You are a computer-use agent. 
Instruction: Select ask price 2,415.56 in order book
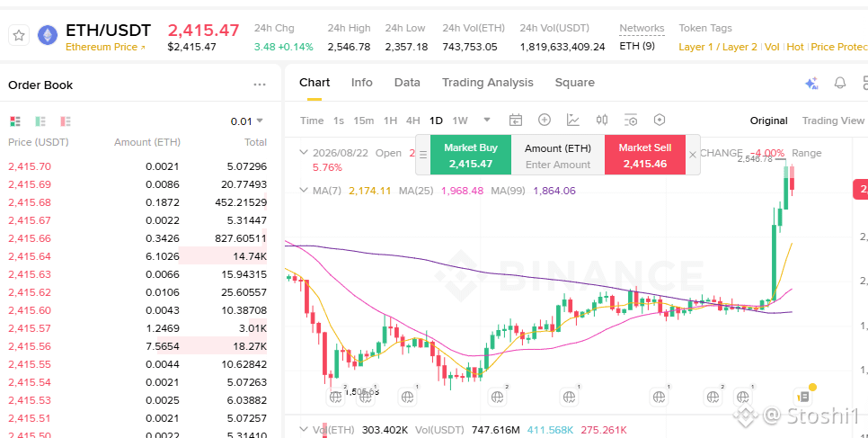coord(30,346)
